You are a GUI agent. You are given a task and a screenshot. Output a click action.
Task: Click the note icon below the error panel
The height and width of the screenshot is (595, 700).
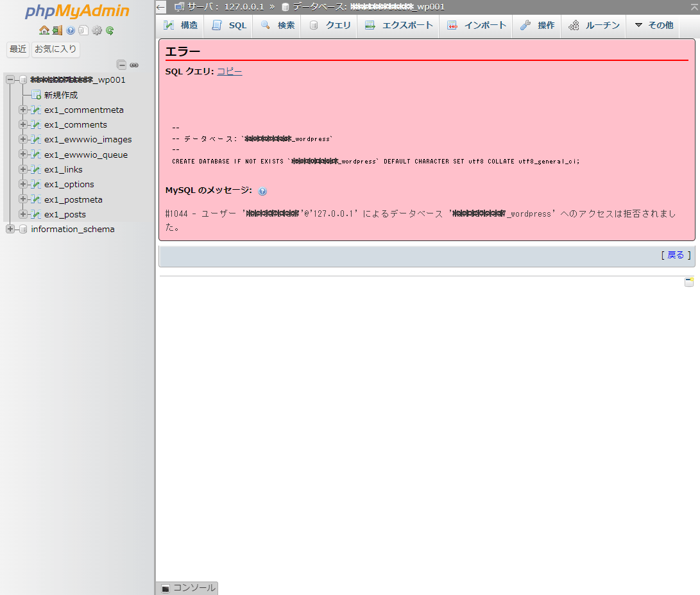point(688,282)
